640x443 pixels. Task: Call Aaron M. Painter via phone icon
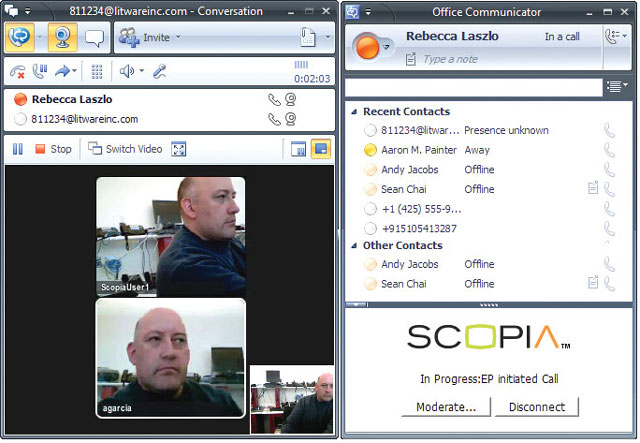tap(609, 150)
